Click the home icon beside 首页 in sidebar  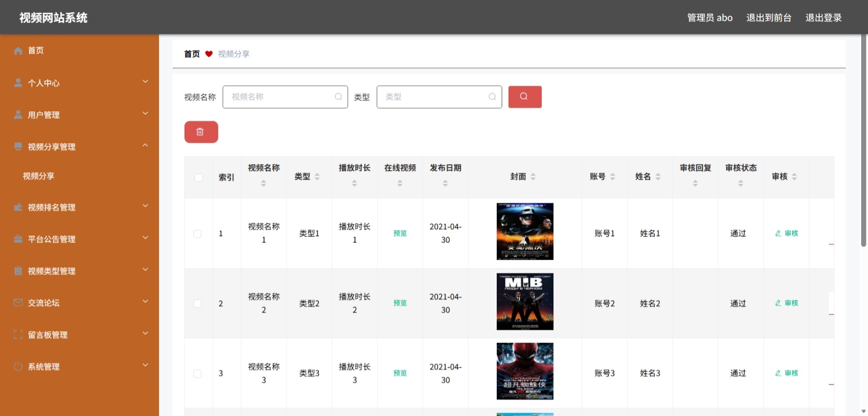(18, 50)
